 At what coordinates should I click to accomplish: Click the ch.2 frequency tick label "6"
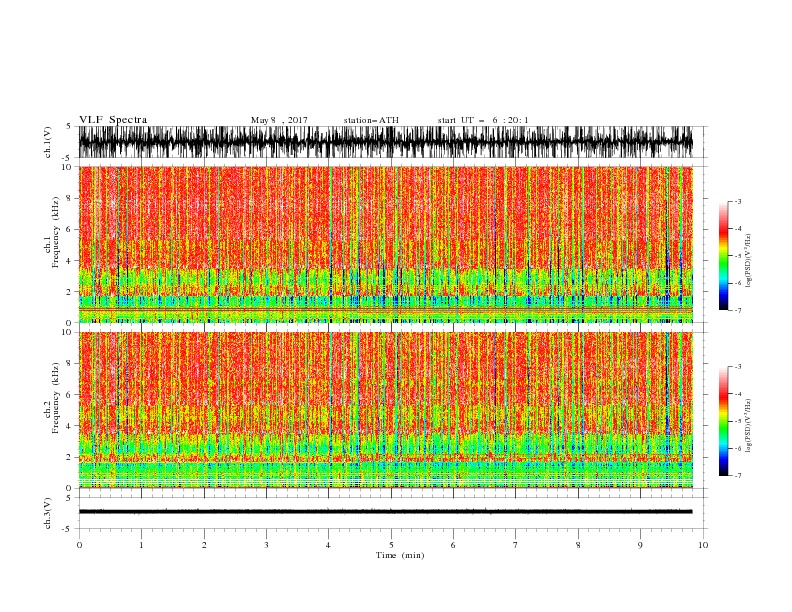tap(69, 395)
